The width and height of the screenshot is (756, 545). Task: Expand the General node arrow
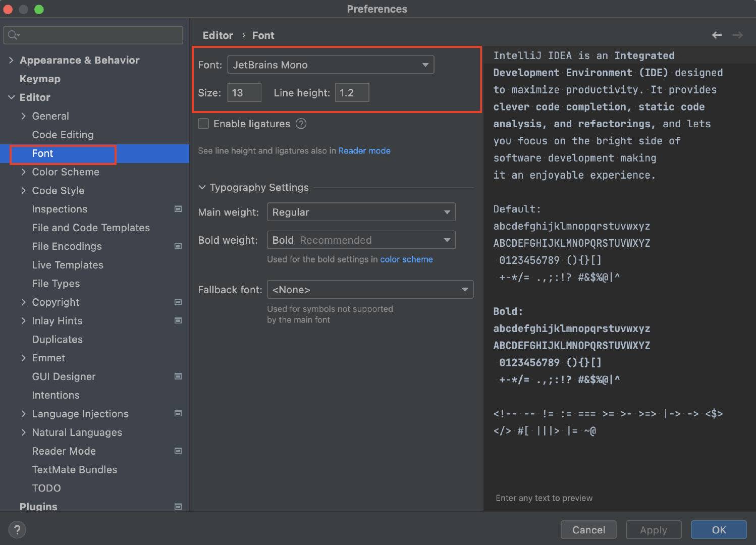click(23, 116)
